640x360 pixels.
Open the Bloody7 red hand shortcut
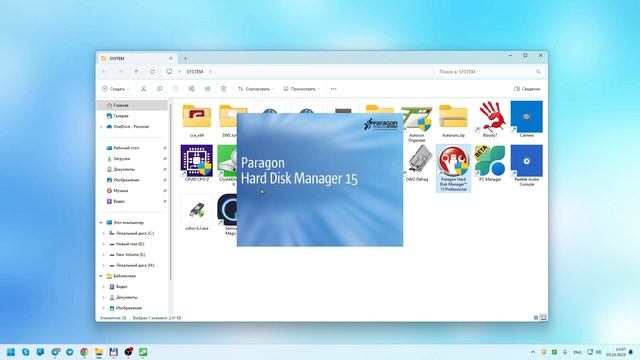490,119
